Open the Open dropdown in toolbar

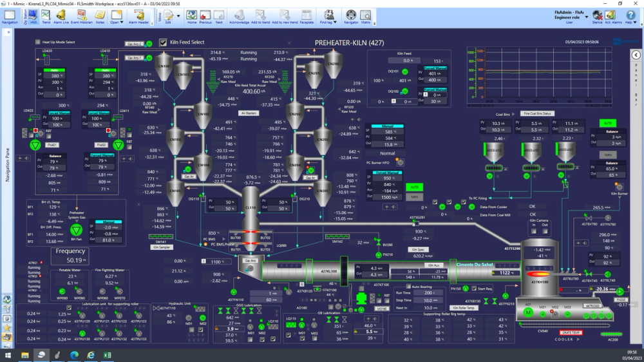(117, 17)
